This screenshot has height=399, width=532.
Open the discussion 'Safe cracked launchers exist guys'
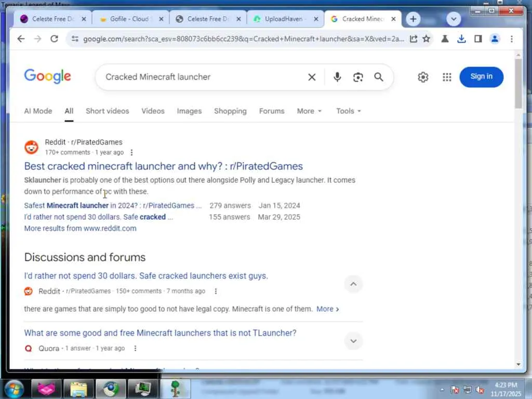[x=146, y=276]
